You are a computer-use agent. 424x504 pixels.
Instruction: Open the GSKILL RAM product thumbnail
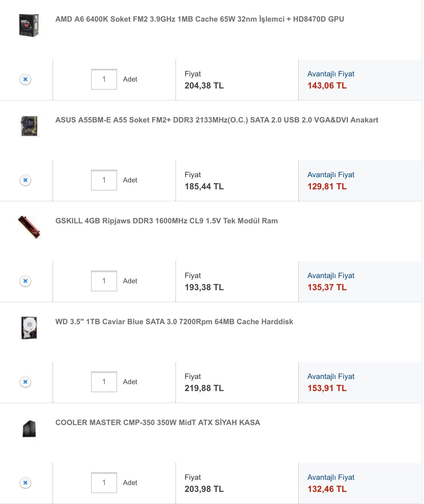click(29, 227)
